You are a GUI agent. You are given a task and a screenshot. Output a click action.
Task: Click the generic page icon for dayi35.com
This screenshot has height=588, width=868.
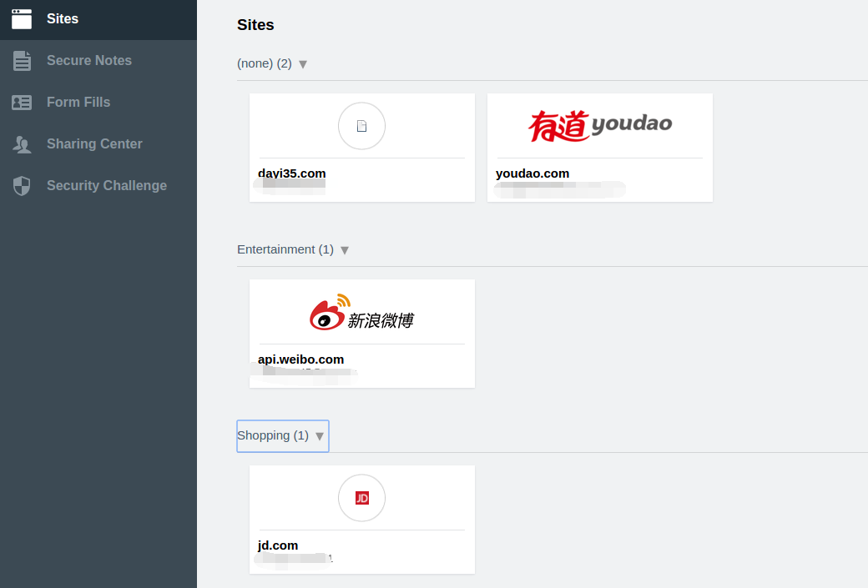coord(361,126)
